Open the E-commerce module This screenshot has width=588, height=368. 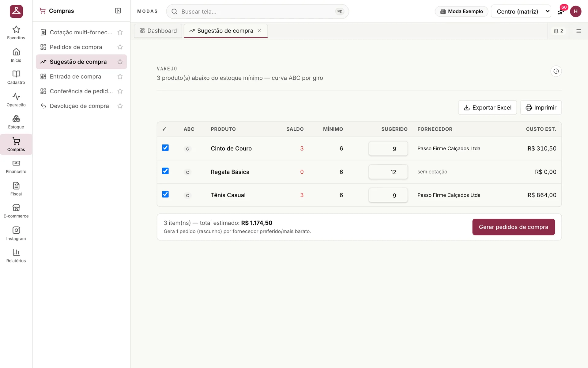(16, 211)
